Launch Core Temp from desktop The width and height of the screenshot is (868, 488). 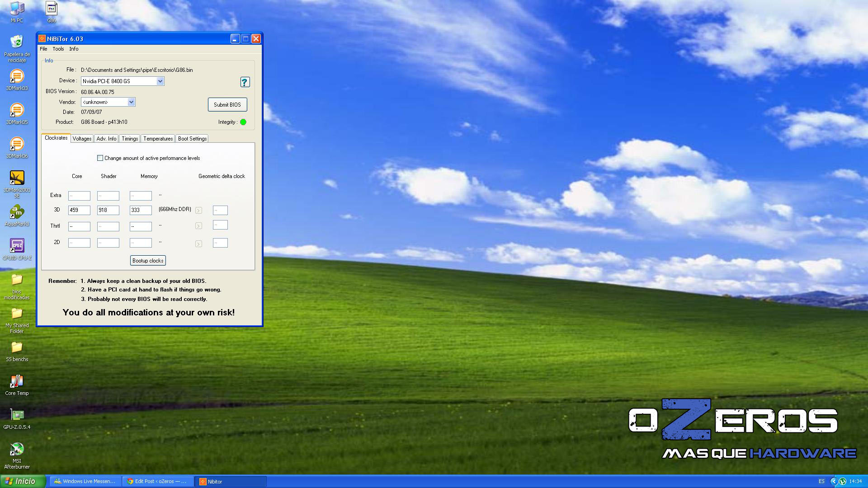[17, 385]
